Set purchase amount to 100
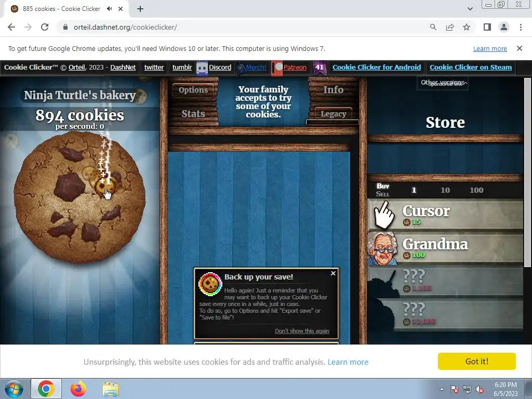The width and height of the screenshot is (532, 399). pyautogui.click(x=476, y=190)
